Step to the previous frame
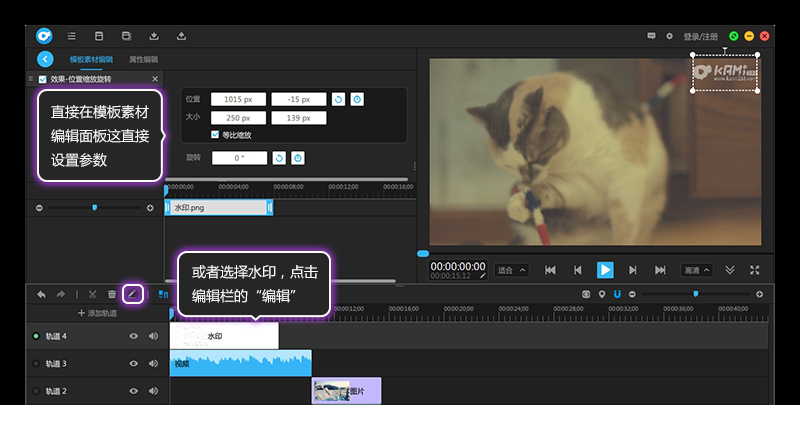 (578, 270)
